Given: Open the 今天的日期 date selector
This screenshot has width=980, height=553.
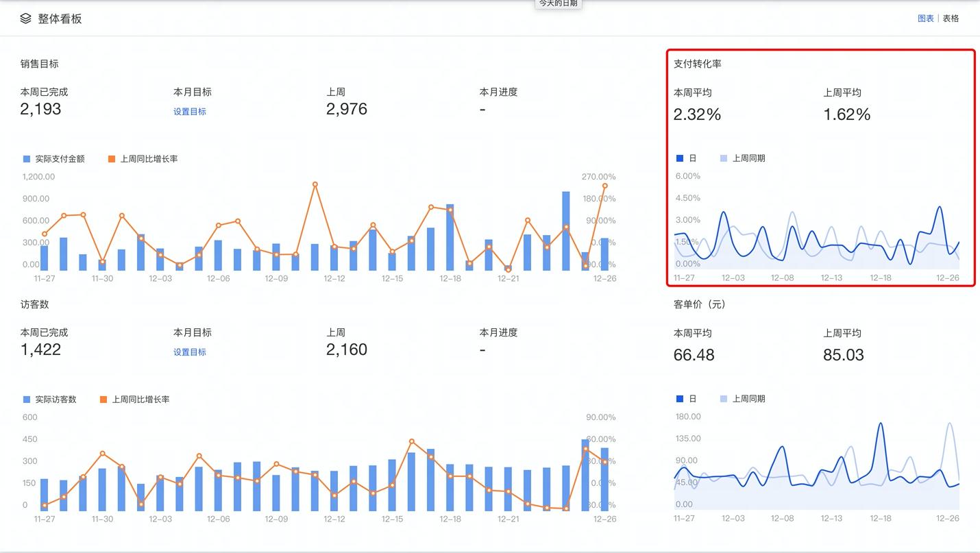Looking at the screenshot, I should tap(558, 3).
